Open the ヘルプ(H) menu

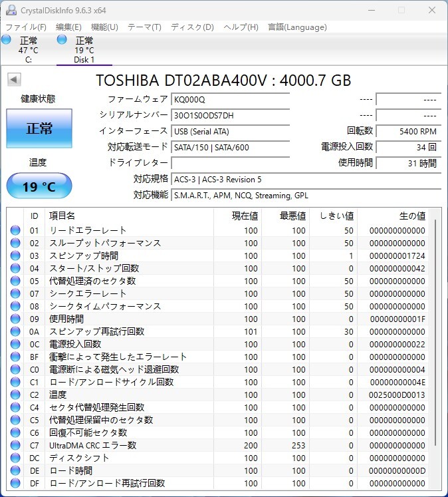coord(241,27)
